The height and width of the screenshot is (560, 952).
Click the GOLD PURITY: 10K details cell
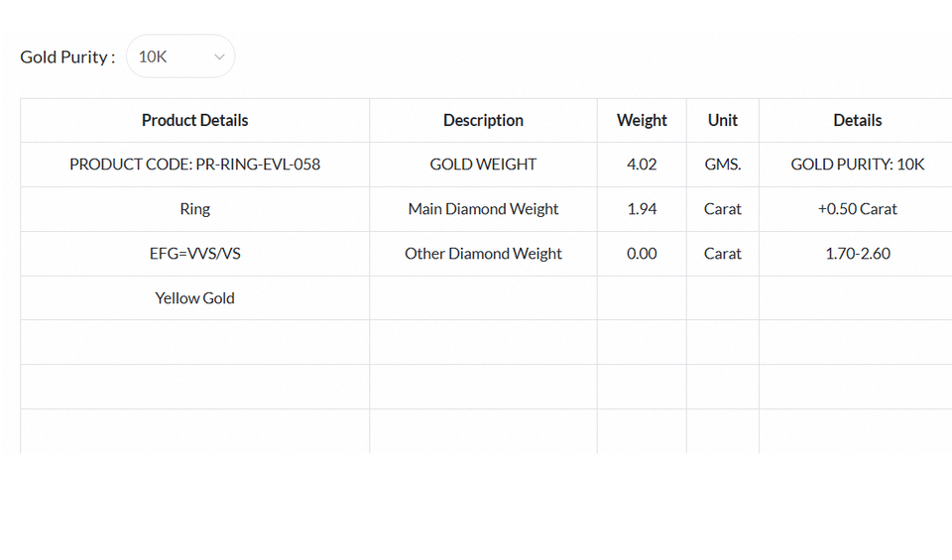click(x=857, y=165)
